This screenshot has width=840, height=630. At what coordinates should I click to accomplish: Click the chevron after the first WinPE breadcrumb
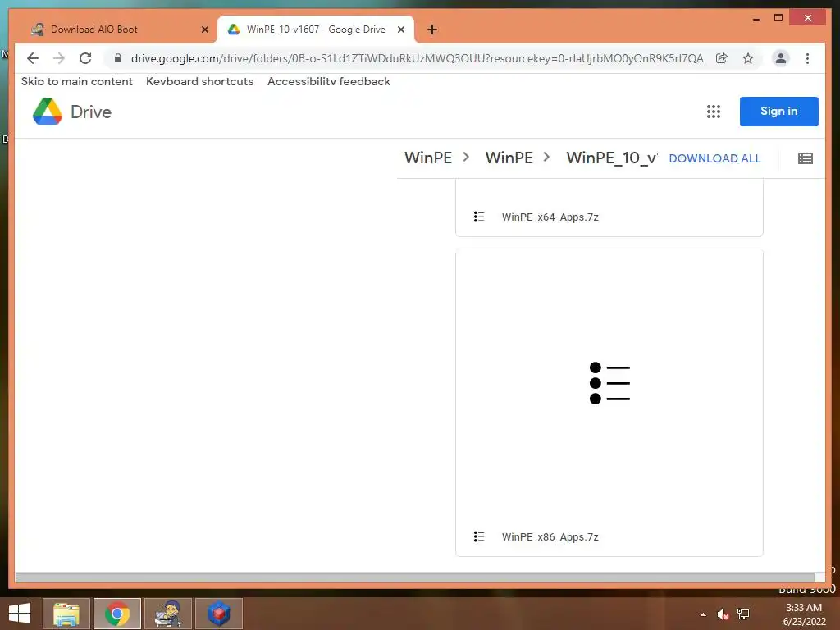tap(466, 157)
